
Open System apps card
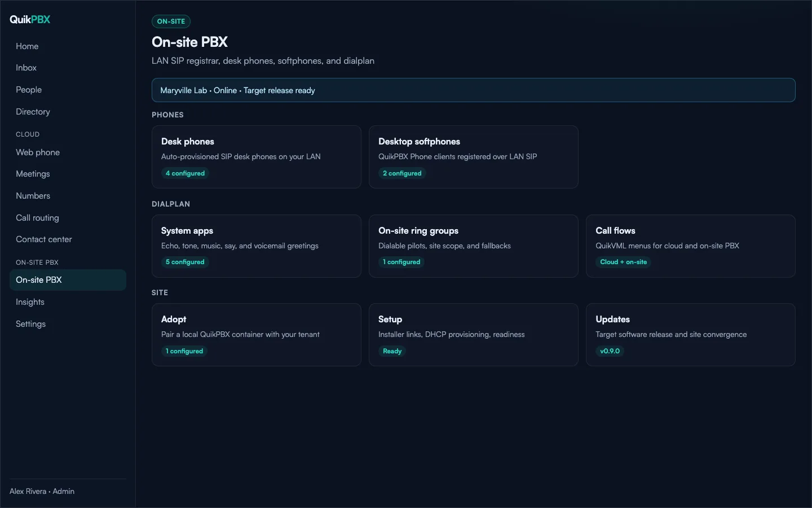[257, 246]
